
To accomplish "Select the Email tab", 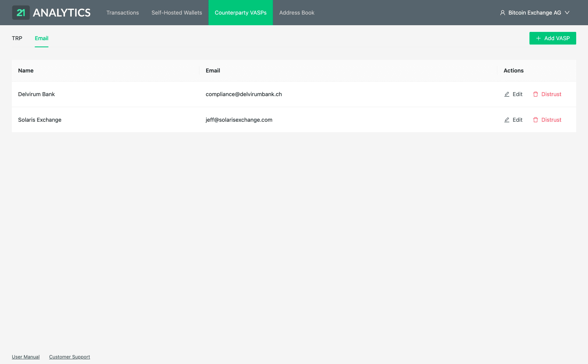I will 41,38.
